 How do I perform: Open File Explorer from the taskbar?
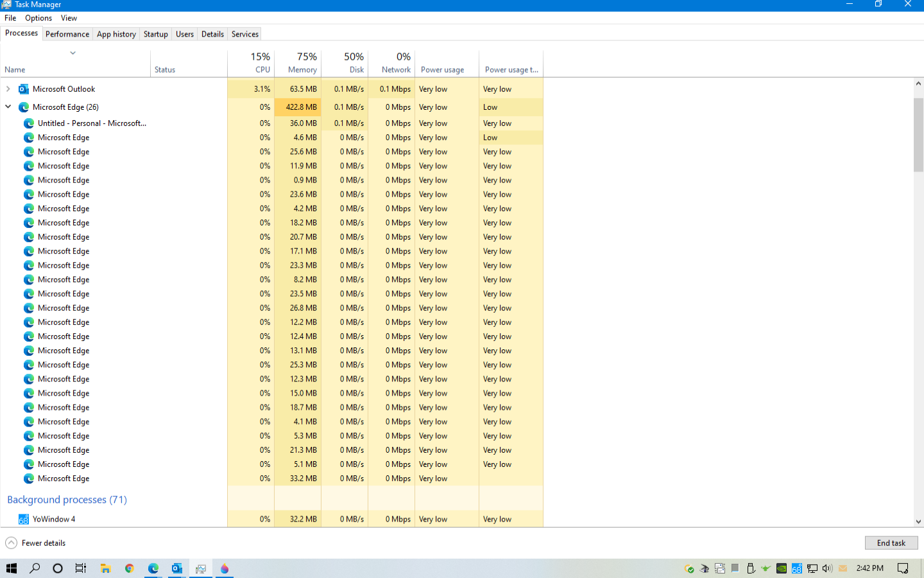click(106, 568)
